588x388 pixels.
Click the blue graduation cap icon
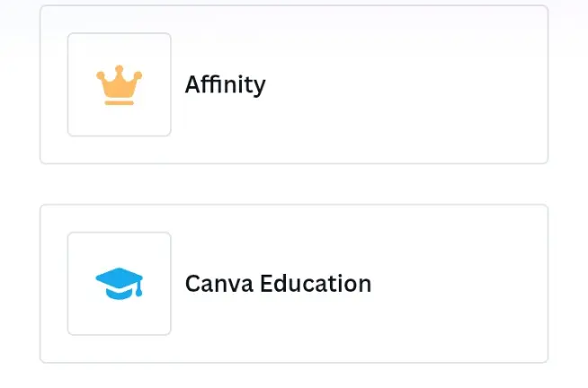click(x=120, y=284)
